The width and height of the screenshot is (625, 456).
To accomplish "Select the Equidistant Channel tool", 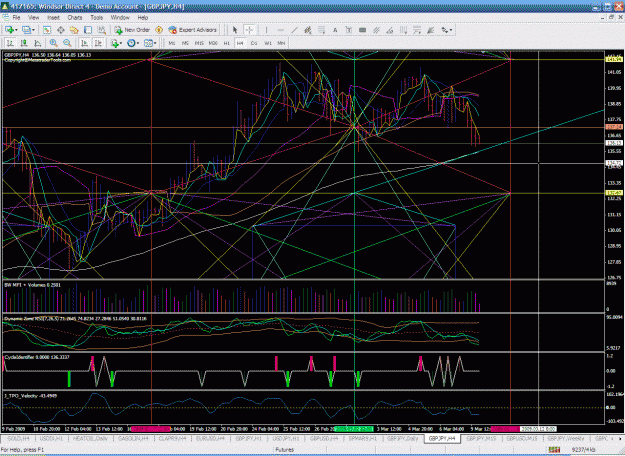I will [308, 30].
